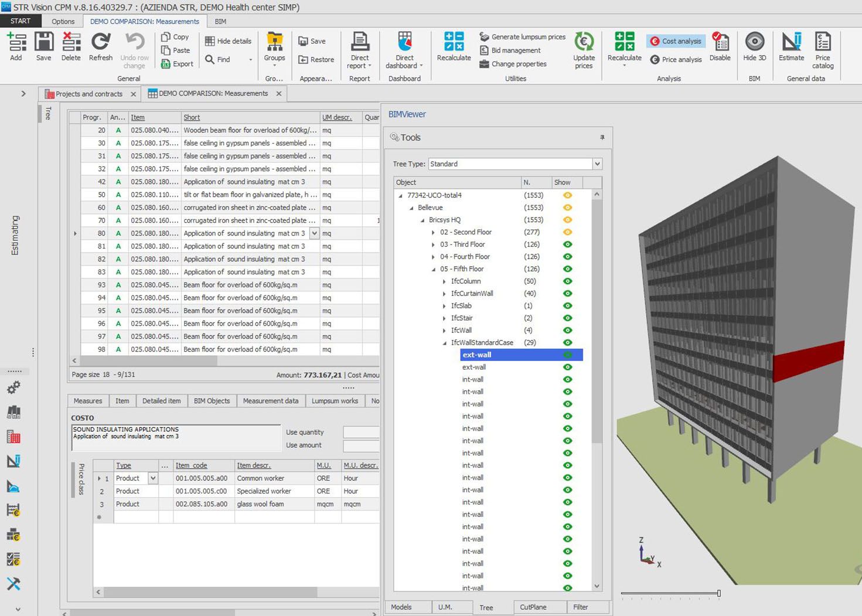Expand the 04 - Fourth Floor tree node
This screenshot has width=862, height=616.
point(434,257)
